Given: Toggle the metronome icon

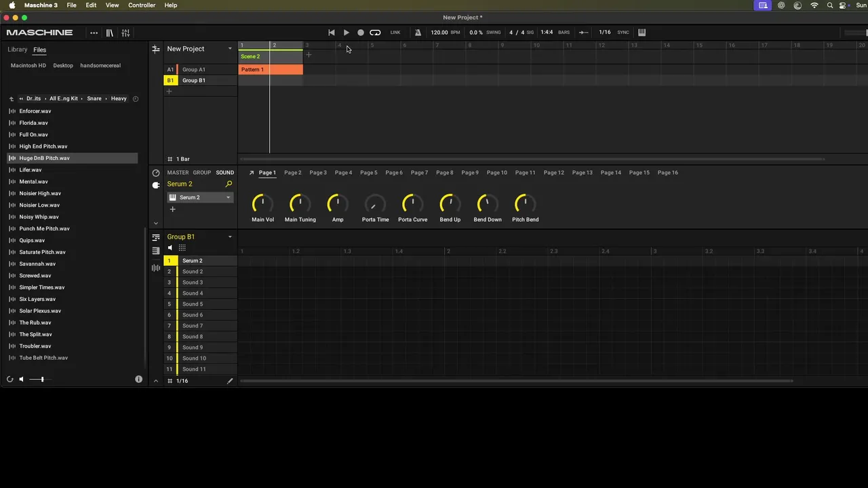Looking at the screenshot, I should pos(418,33).
